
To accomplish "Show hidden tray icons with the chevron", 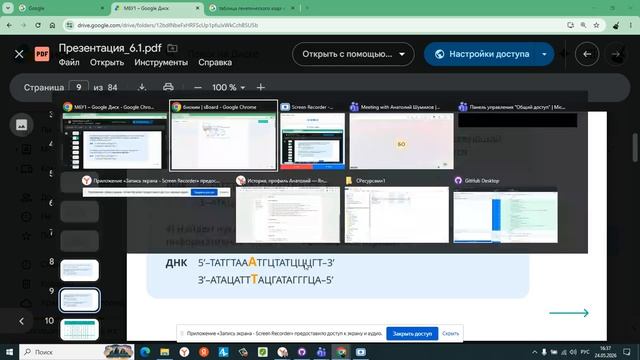I will tap(534, 352).
